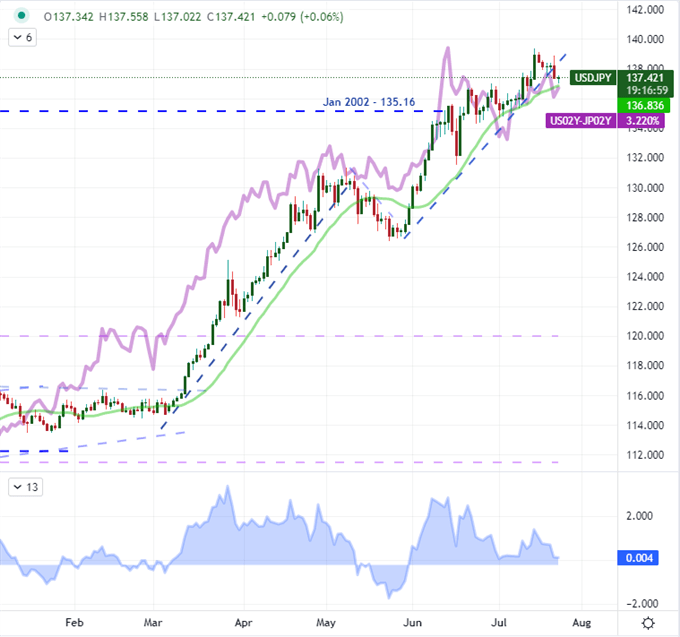This screenshot has height=637, width=680.
Task: Click the high price H137.558 value
Action: click(x=124, y=17)
